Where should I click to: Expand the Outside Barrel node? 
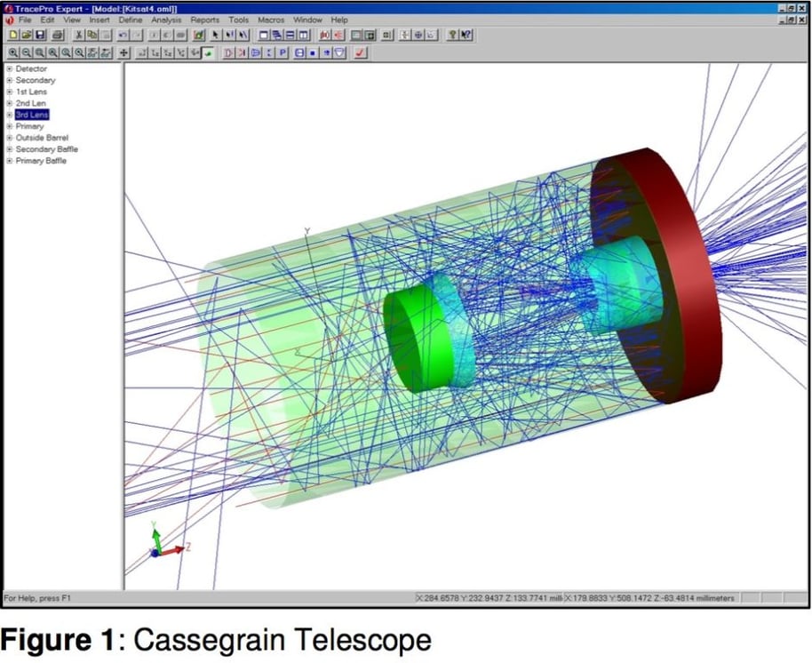pos(10,138)
